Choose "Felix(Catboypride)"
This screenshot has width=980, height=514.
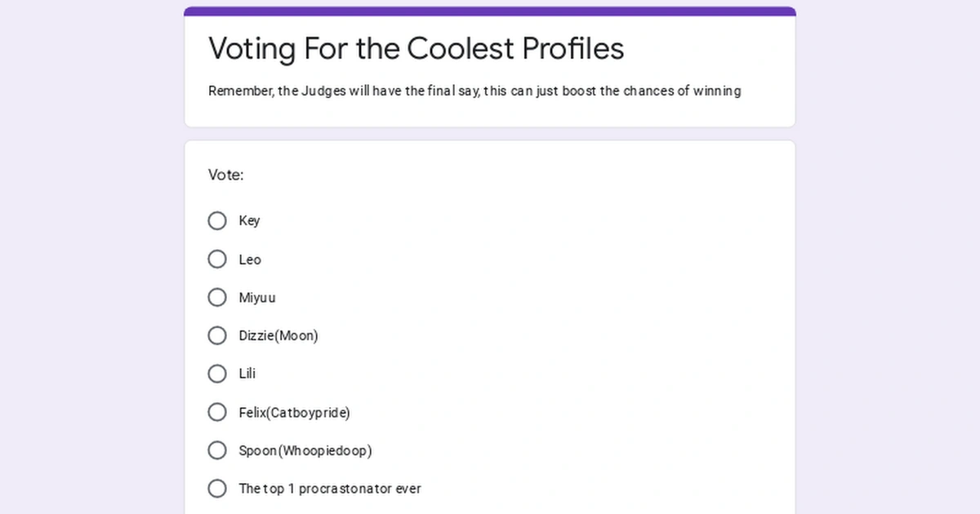217,412
